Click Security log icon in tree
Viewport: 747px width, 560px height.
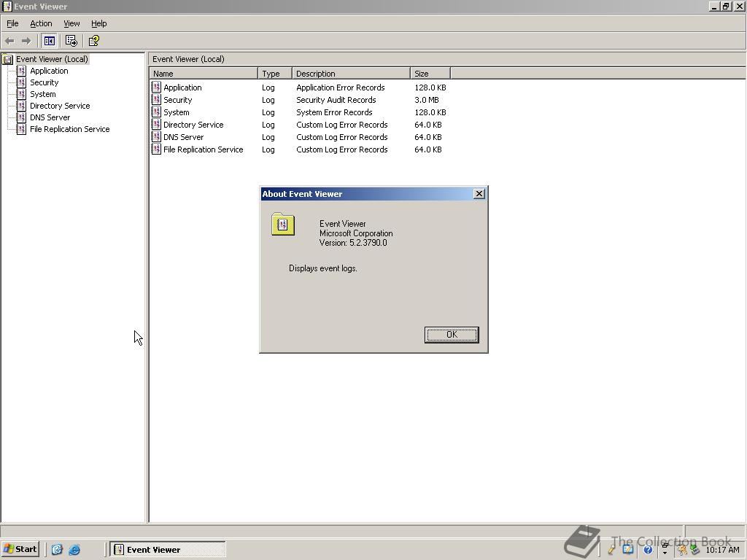coord(21,82)
